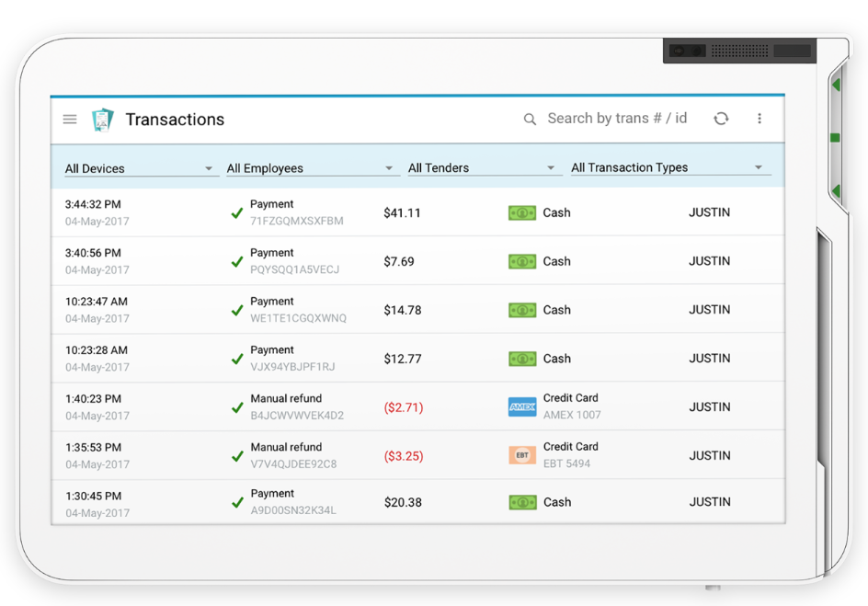Select transaction ID B4JCWVWVEK4D2
The image size is (868, 606).
coord(297,416)
